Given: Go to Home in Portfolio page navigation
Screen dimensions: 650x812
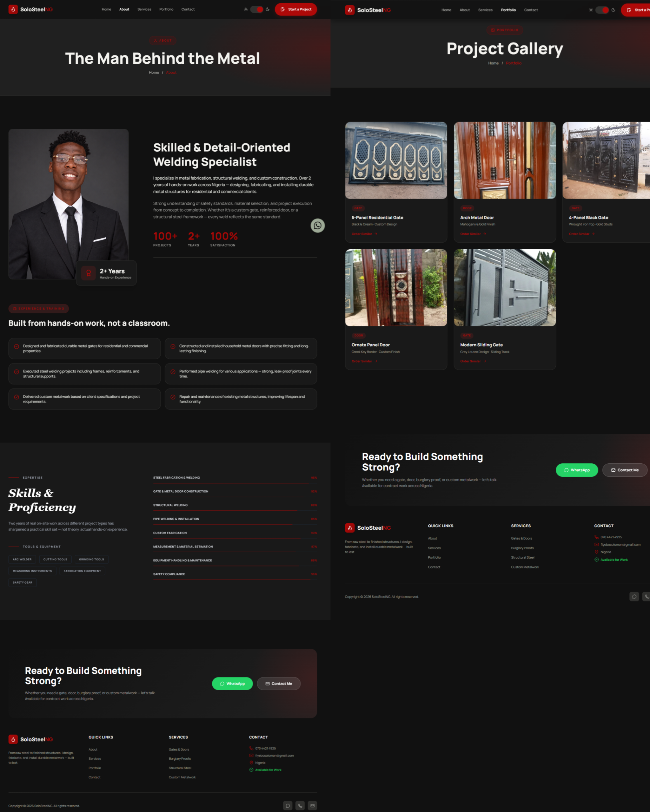Looking at the screenshot, I should (446, 10).
